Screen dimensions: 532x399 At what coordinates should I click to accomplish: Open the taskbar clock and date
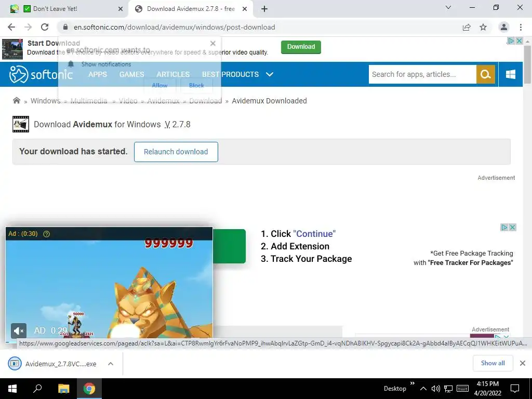[487, 389]
